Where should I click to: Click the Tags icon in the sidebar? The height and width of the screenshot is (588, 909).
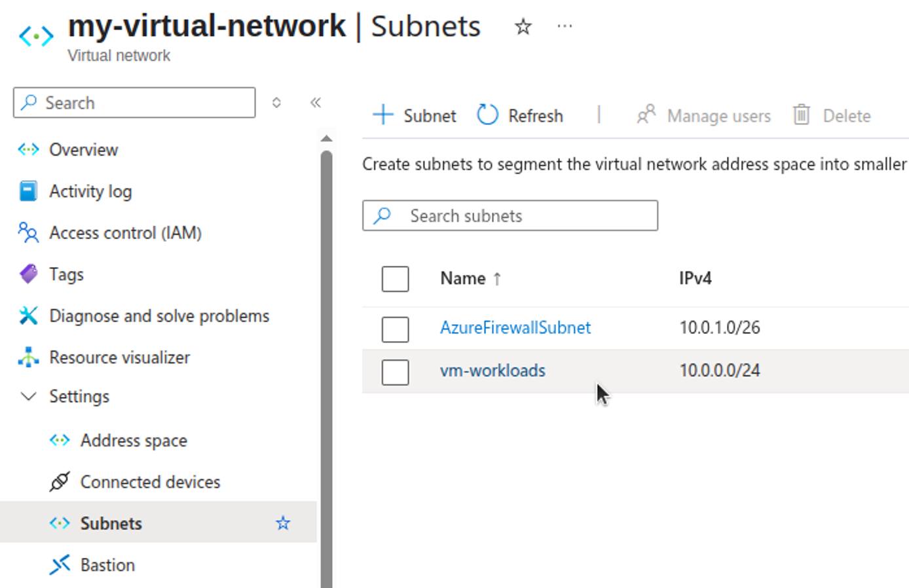[x=27, y=274]
